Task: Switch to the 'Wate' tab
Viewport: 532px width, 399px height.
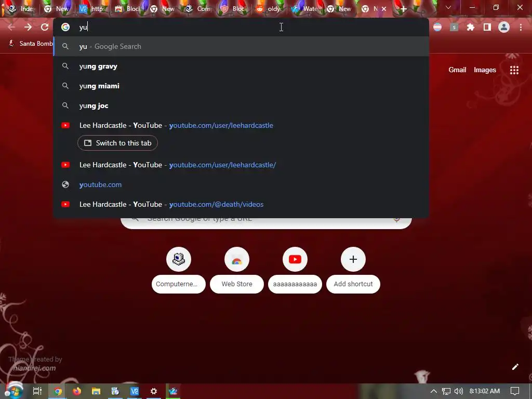Action: coord(304,9)
